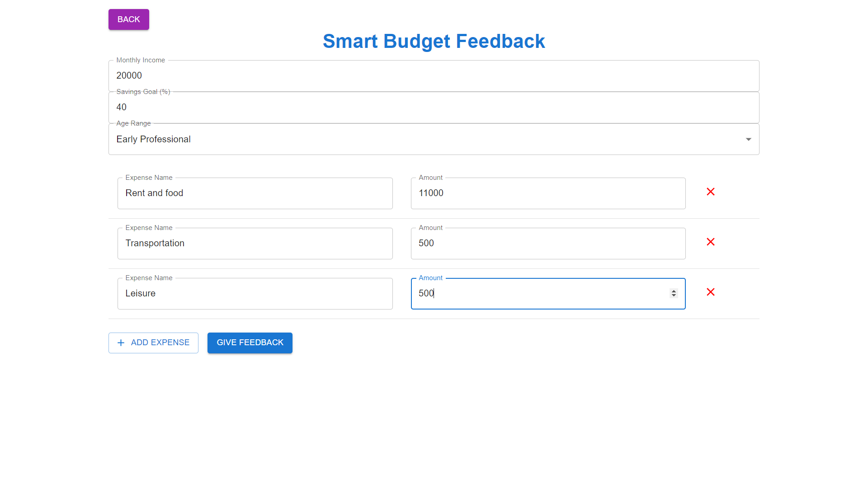Click the 11000 amount field
The width and height of the screenshot is (868, 488).
(547, 193)
